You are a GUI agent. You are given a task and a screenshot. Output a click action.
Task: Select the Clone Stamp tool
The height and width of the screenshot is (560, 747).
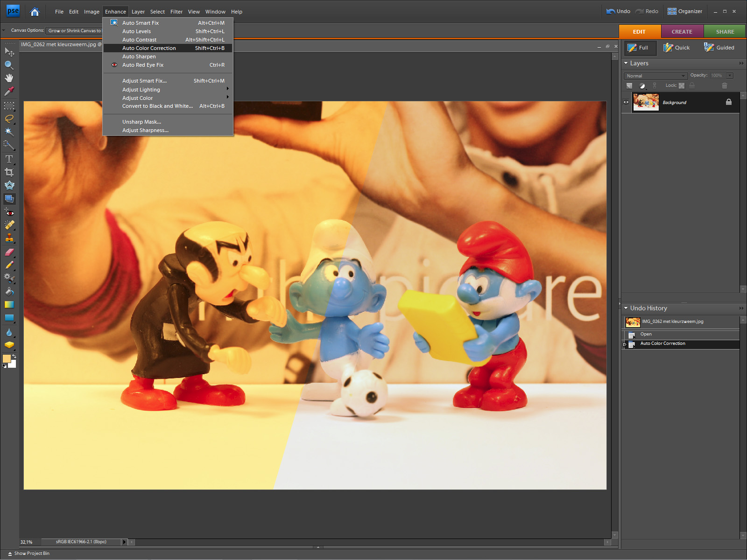(9, 238)
